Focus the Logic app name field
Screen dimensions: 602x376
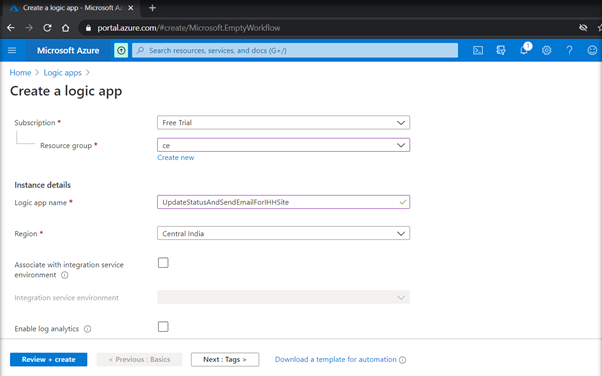(x=283, y=202)
